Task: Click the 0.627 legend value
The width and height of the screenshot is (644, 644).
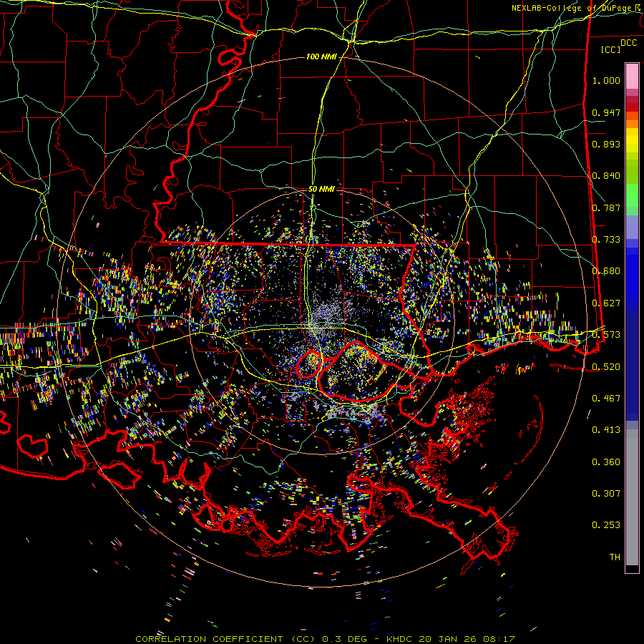Action: coord(606,303)
